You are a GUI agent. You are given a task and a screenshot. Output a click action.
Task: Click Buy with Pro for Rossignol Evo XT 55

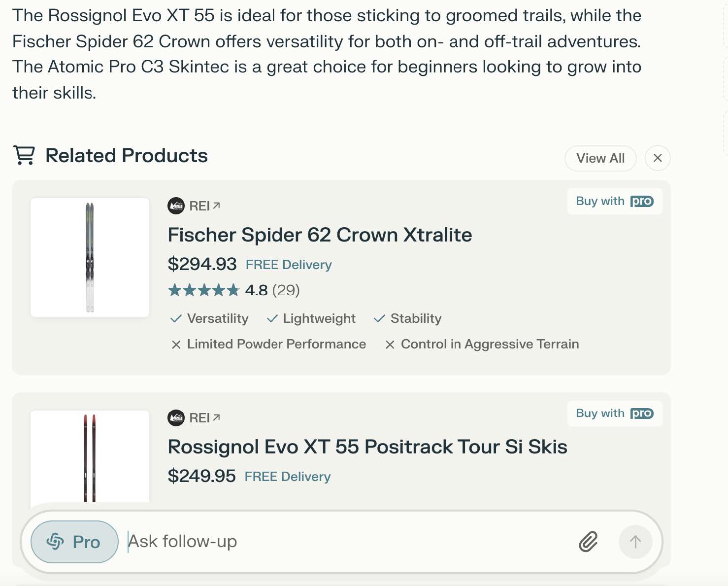(x=614, y=413)
